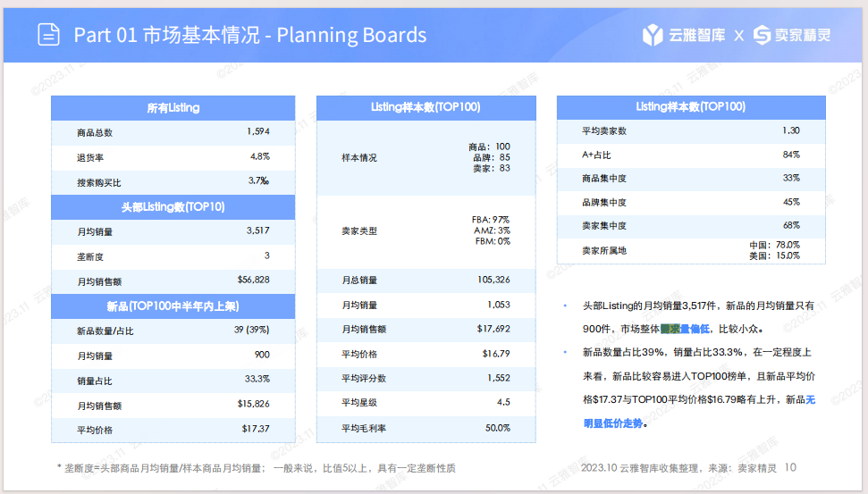Click the 商品集中度 value 33%

click(792, 178)
